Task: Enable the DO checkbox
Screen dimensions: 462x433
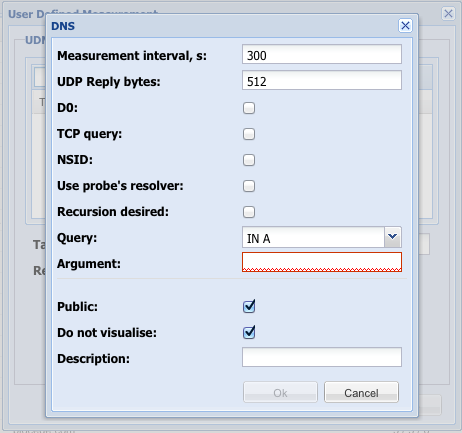Action: (x=249, y=108)
